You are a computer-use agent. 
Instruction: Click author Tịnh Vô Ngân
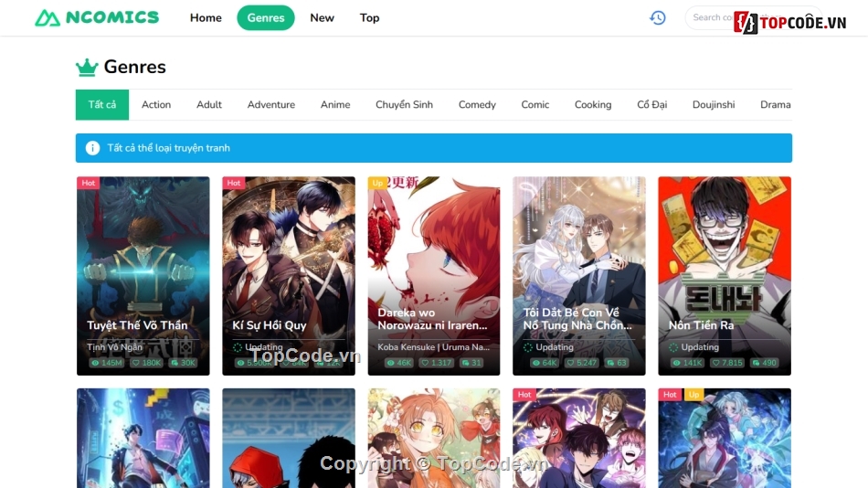tap(114, 347)
